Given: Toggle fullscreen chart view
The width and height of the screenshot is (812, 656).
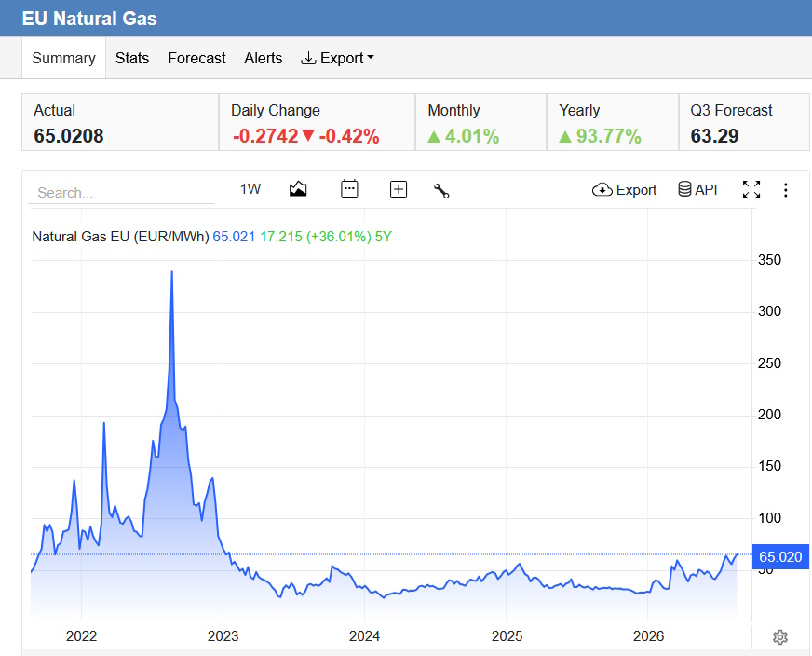Looking at the screenshot, I should point(751,190).
